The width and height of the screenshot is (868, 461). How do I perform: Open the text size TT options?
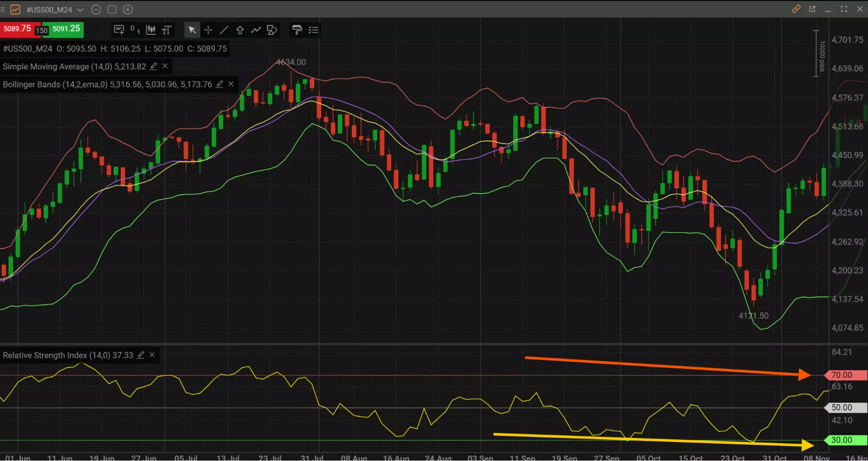click(x=167, y=30)
